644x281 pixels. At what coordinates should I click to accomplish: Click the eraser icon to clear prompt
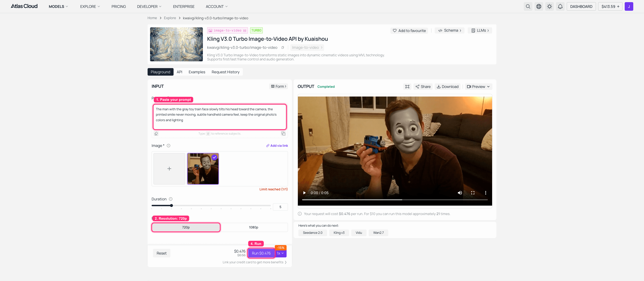tap(156, 134)
